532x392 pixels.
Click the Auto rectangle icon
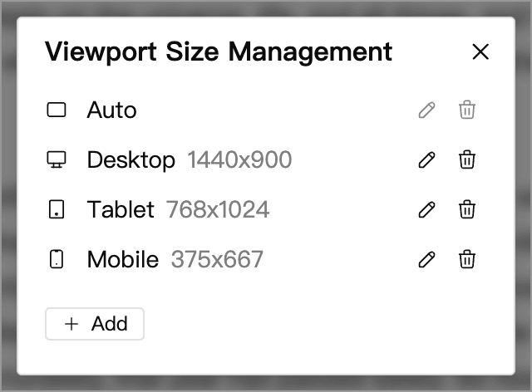[x=57, y=110]
